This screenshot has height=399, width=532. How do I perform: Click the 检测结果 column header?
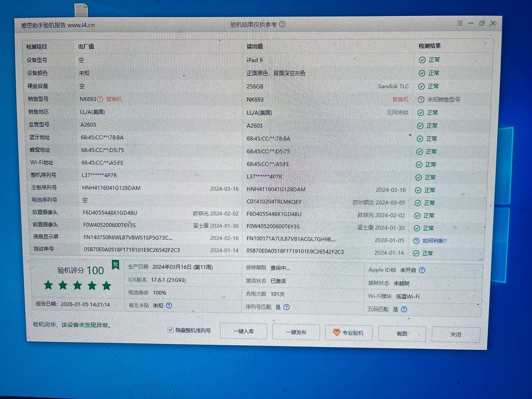tap(429, 46)
